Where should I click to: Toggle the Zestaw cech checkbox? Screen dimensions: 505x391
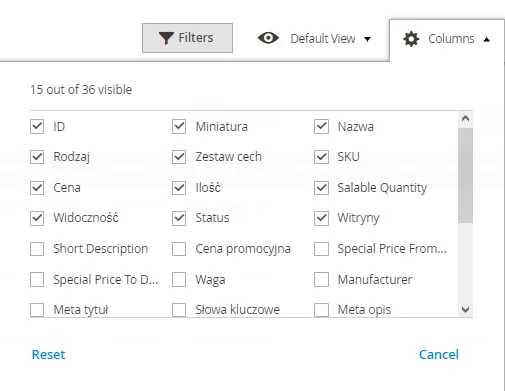coord(179,157)
